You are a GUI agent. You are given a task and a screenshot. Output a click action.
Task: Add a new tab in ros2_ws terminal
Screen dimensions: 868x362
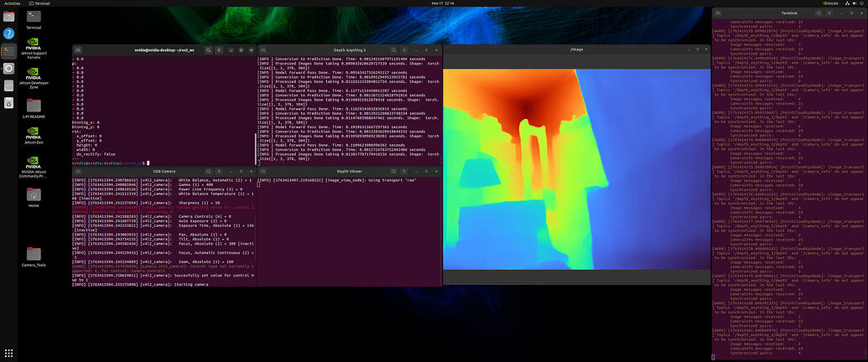pos(78,49)
